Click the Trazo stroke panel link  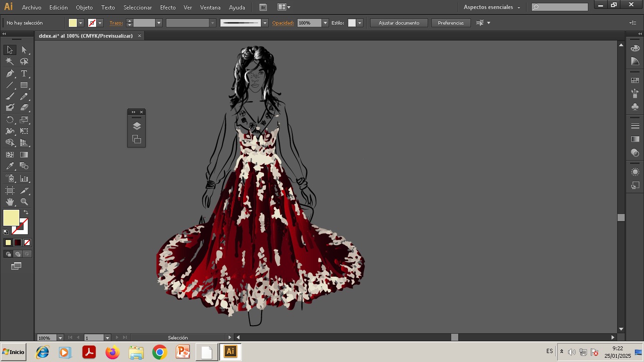116,23
